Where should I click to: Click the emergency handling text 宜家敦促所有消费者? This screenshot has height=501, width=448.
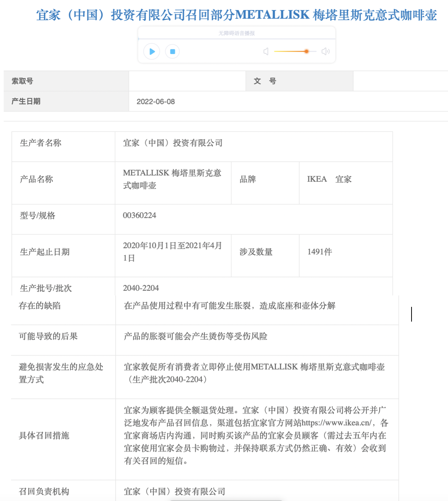(254, 373)
